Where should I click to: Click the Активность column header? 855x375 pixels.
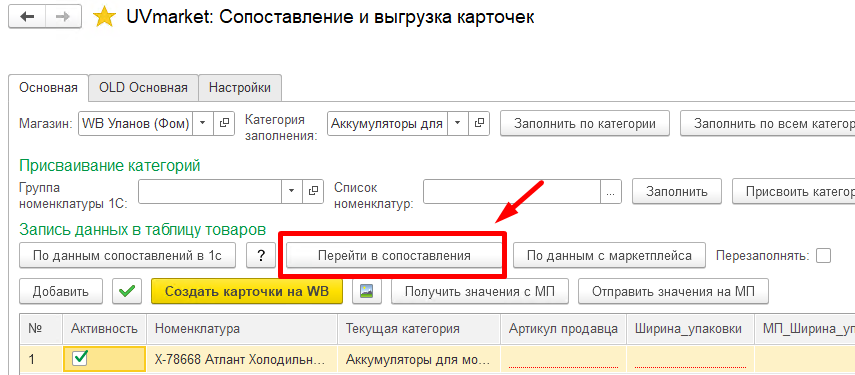tap(104, 329)
